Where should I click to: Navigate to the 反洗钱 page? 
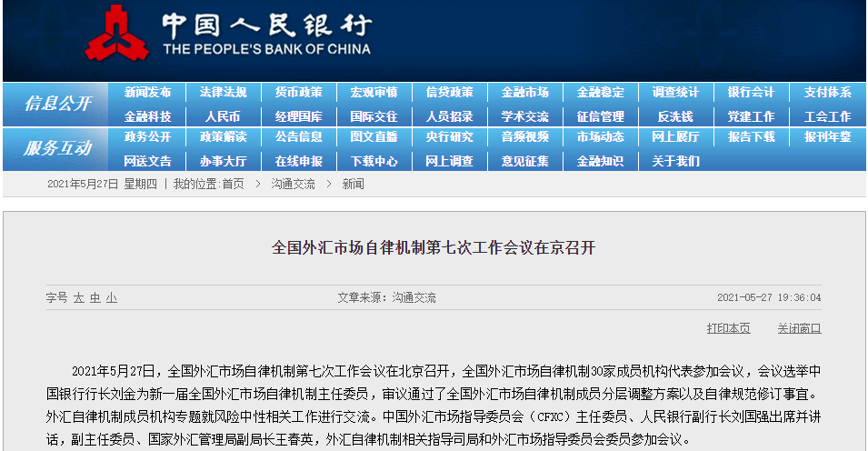click(x=675, y=116)
